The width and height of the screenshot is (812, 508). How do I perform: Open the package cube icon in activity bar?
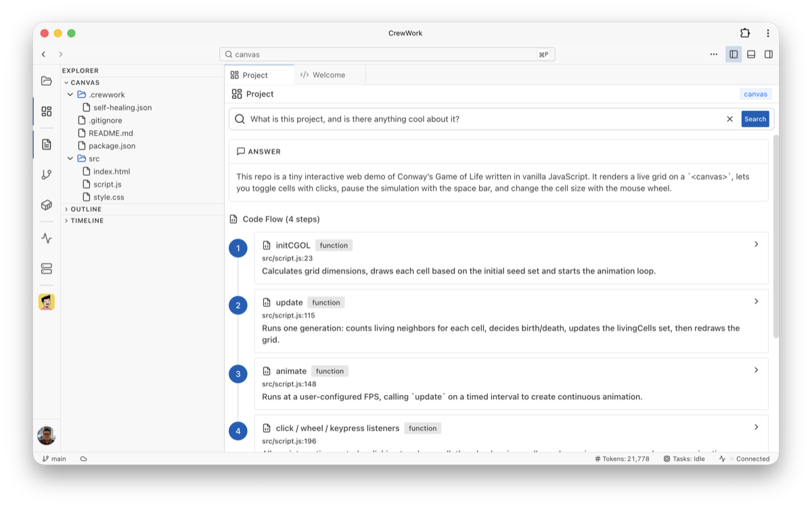pos(47,205)
